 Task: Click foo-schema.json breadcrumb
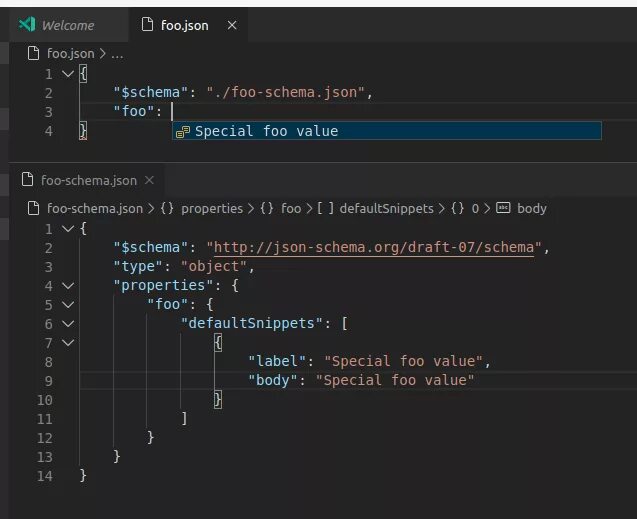tap(95, 208)
